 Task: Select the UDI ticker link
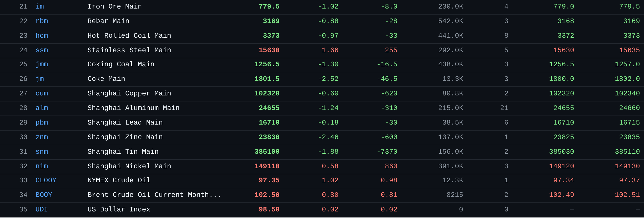pyautogui.click(x=42, y=209)
